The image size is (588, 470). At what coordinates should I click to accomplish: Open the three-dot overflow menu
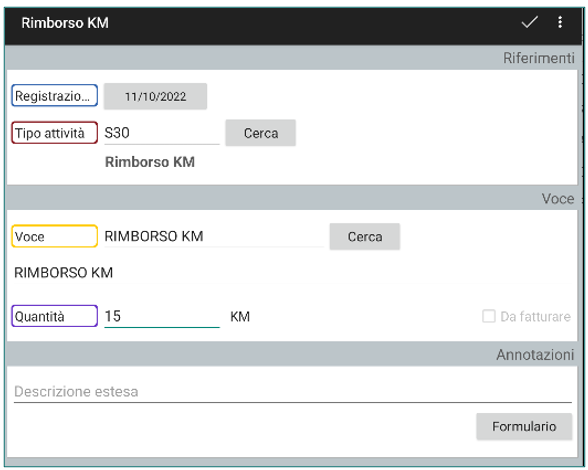pyautogui.click(x=560, y=23)
